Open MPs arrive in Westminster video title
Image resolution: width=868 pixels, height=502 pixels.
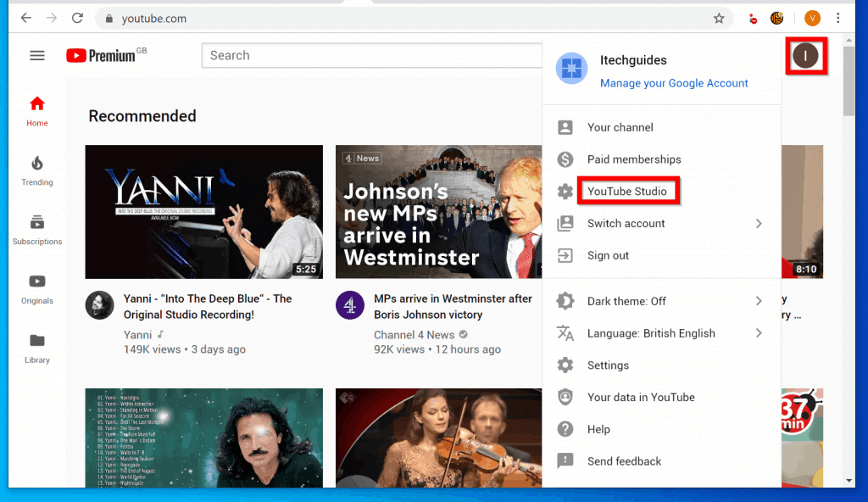click(x=453, y=306)
